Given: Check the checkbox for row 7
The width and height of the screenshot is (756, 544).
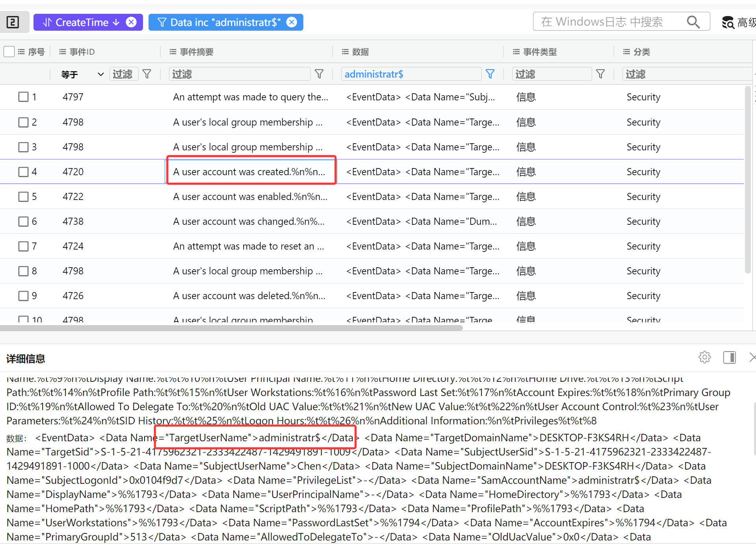Looking at the screenshot, I should tap(24, 246).
